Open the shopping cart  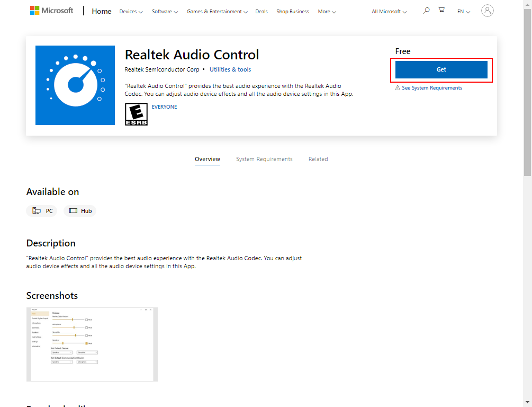(x=442, y=10)
